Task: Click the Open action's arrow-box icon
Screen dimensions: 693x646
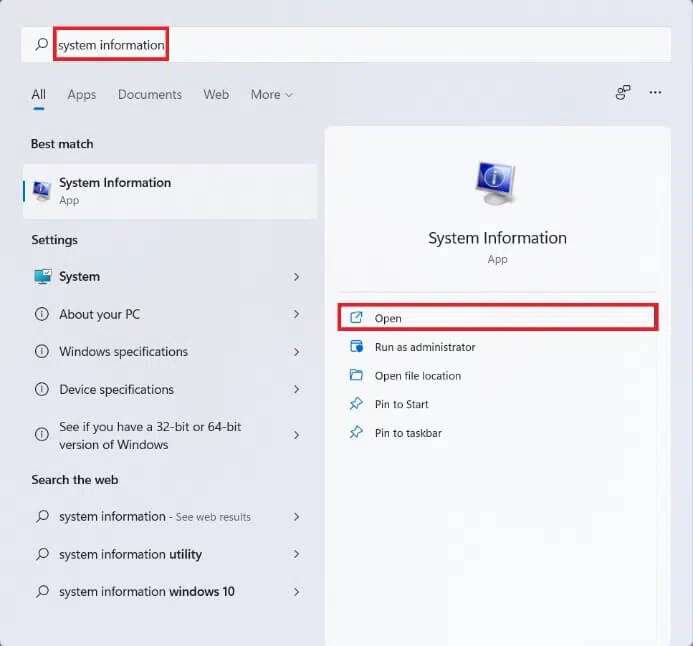Action: click(356, 317)
